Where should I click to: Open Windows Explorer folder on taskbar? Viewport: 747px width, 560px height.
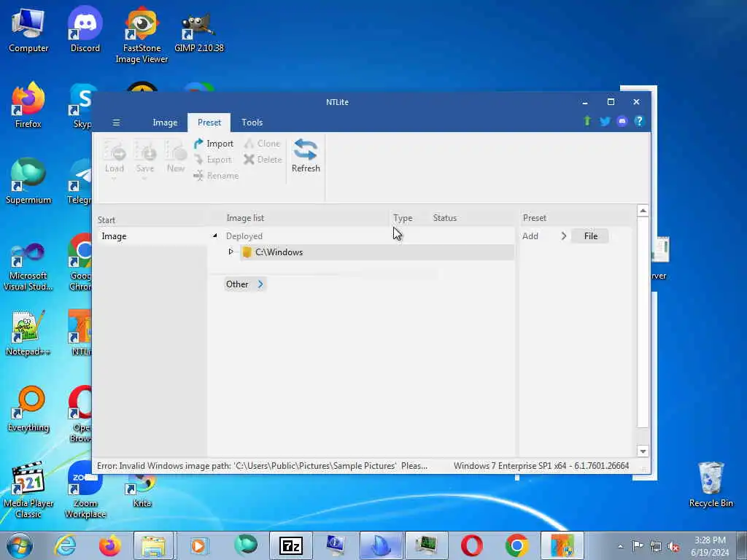point(153,545)
